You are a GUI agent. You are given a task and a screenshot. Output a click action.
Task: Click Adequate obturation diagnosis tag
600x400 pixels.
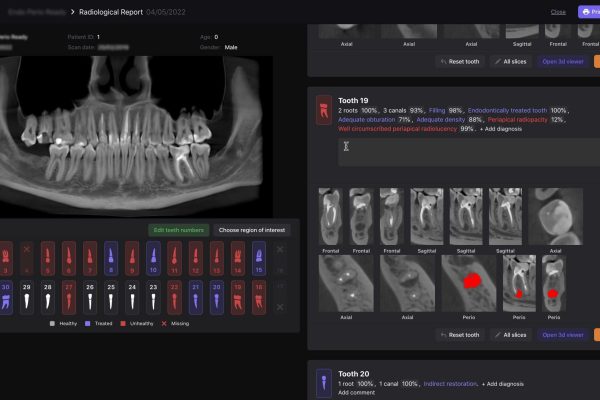pyautogui.click(x=367, y=120)
